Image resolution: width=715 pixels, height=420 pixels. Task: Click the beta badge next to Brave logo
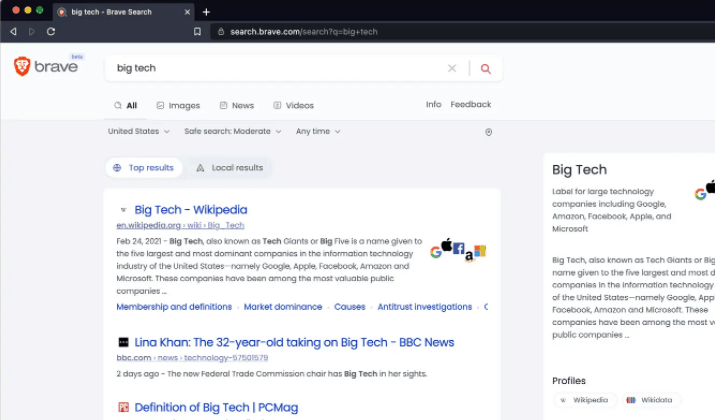tap(77, 57)
